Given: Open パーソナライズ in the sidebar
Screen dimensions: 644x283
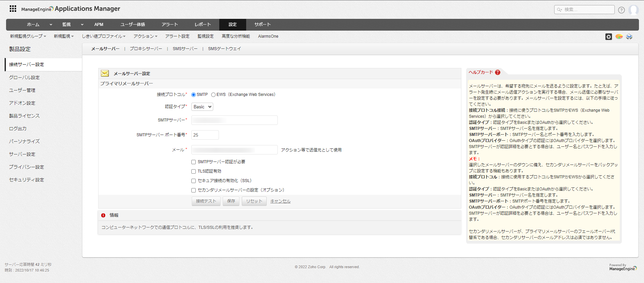Looking at the screenshot, I should click(24, 141).
